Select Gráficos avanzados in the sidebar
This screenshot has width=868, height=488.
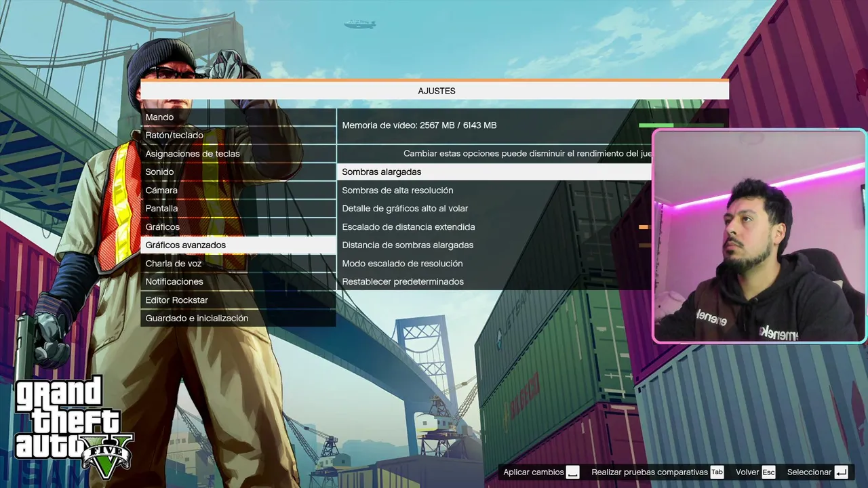pyautogui.click(x=238, y=245)
